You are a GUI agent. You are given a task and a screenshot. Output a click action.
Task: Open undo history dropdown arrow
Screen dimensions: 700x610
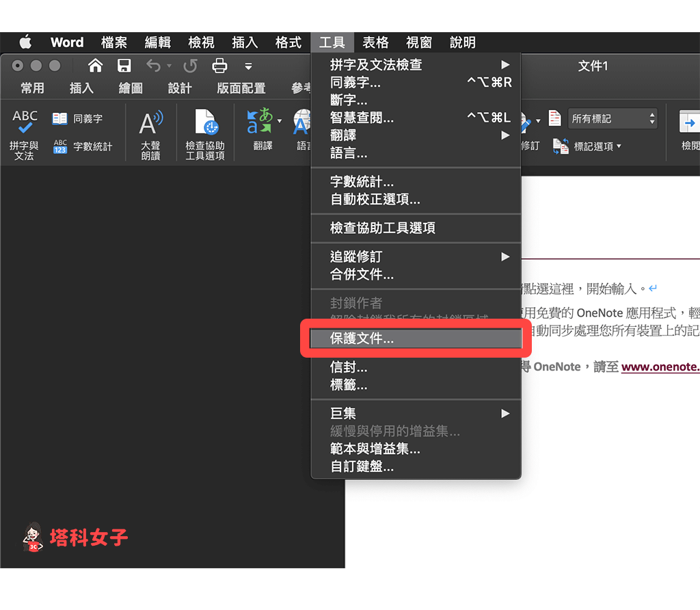170,66
